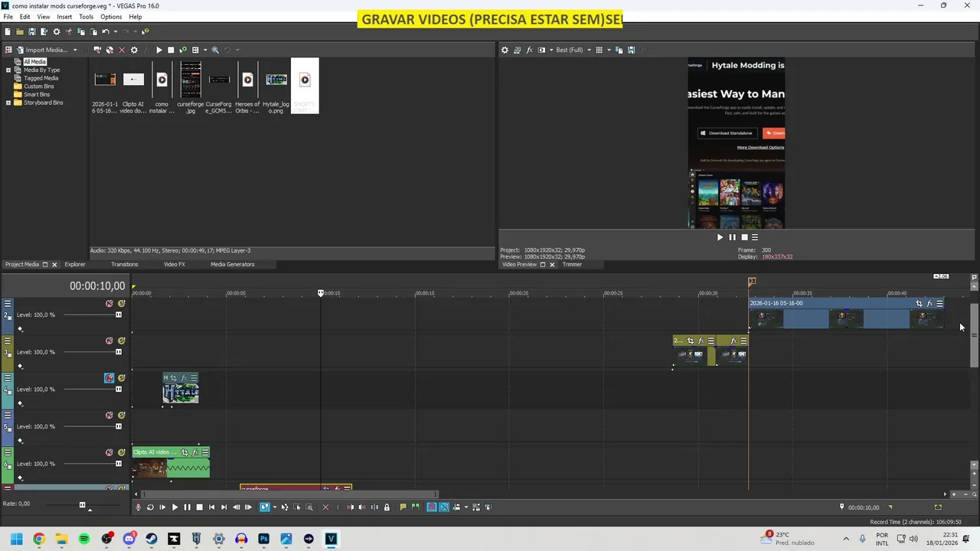
Task: Stop media preview in Project Media toolbar
Action: coord(171,50)
